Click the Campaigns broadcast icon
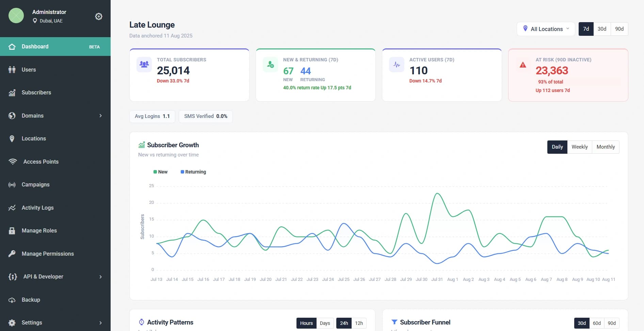The height and width of the screenshot is (331, 644). [x=12, y=185]
